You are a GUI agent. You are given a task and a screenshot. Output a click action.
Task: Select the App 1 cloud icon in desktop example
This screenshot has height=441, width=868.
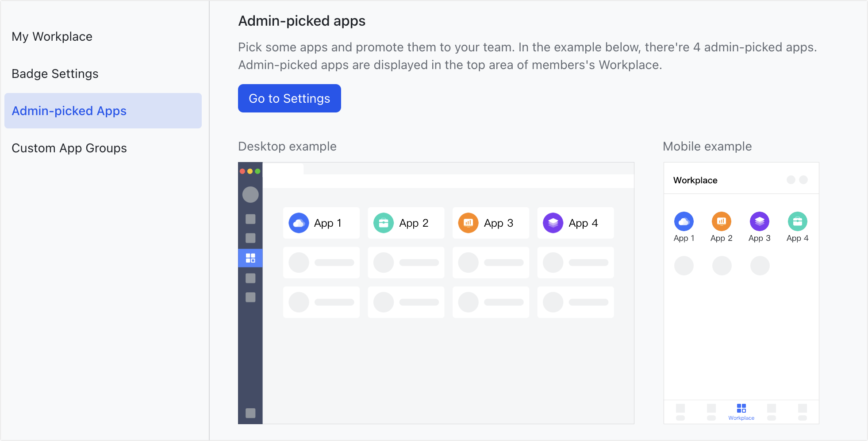click(299, 223)
